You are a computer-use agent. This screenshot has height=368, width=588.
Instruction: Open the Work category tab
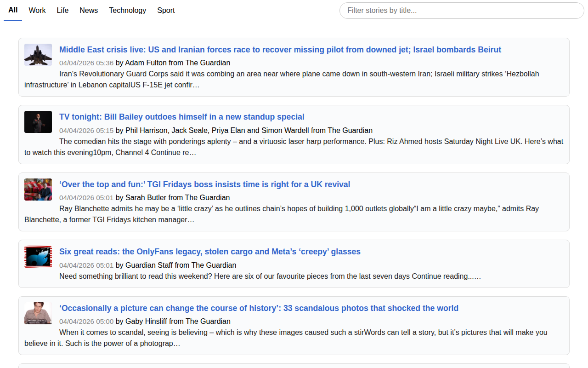click(x=37, y=10)
